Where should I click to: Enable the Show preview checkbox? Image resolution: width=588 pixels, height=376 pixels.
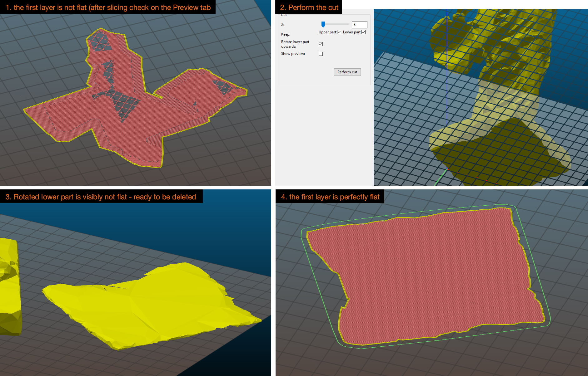click(x=320, y=54)
